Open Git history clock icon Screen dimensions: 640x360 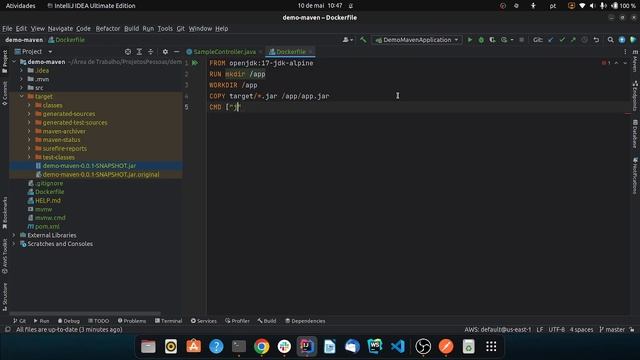click(x=584, y=40)
